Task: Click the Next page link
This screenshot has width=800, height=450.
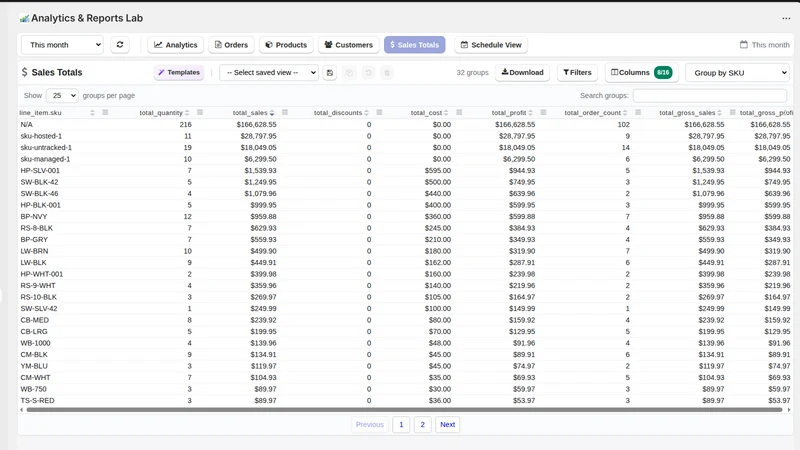Action: (447, 424)
